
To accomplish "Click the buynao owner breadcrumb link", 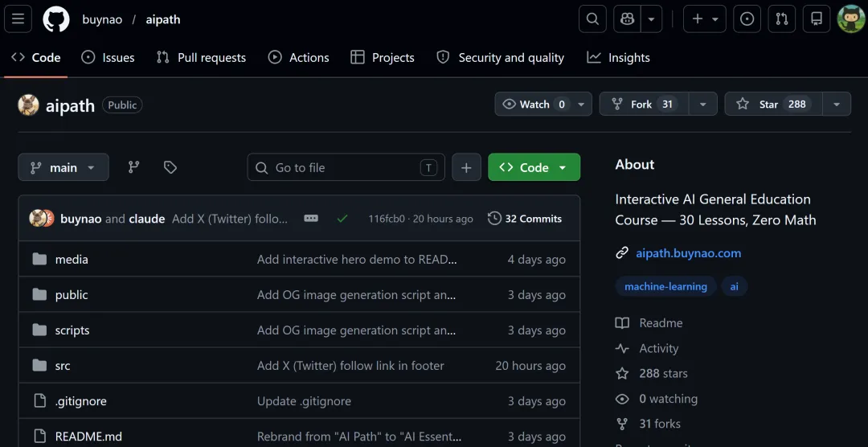I will coord(102,19).
